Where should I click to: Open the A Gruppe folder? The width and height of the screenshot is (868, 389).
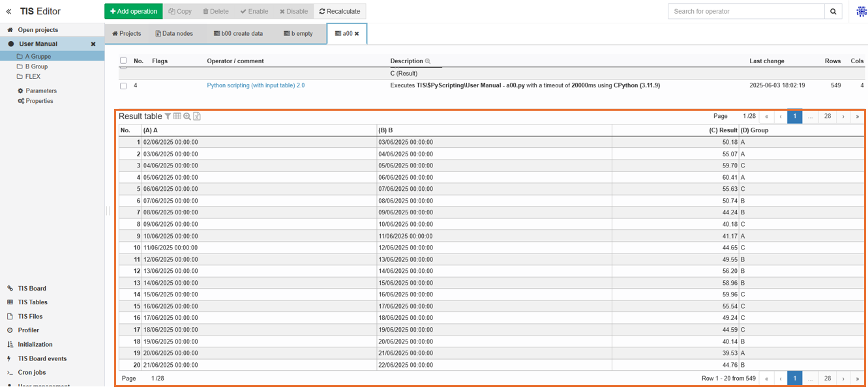coord(38,57)
